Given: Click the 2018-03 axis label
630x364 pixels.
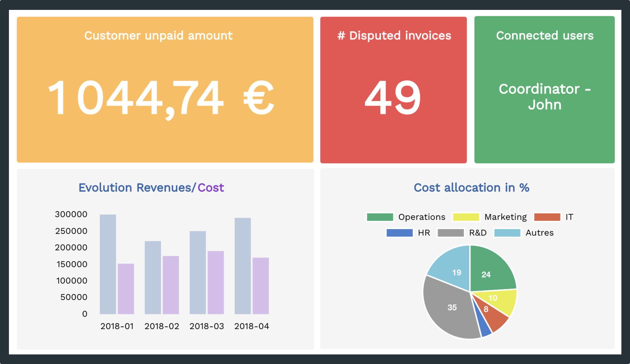Looking at the screenshot, I should (207, 326).
